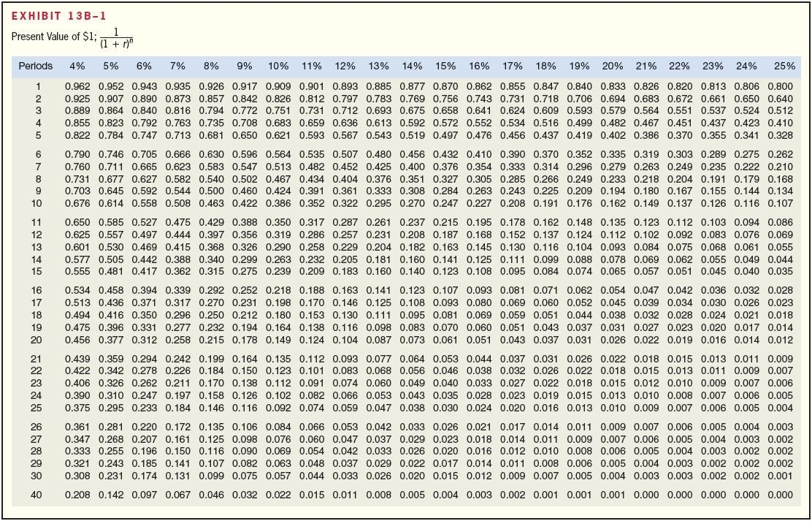812x521 pixels.
Task: Click the 10% column header
Action: (277, 65)
